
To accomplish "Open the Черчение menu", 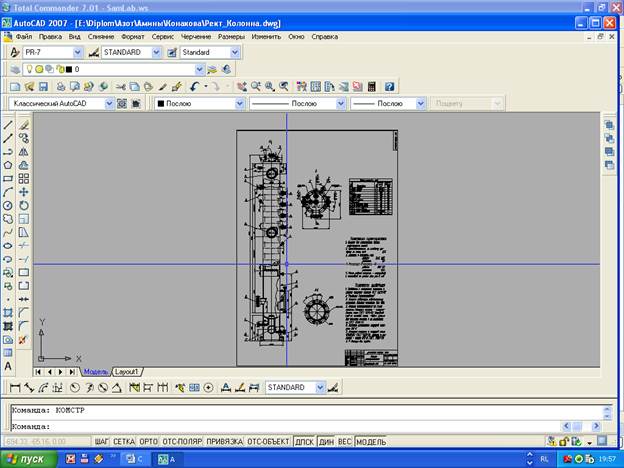I will point(195,36).
